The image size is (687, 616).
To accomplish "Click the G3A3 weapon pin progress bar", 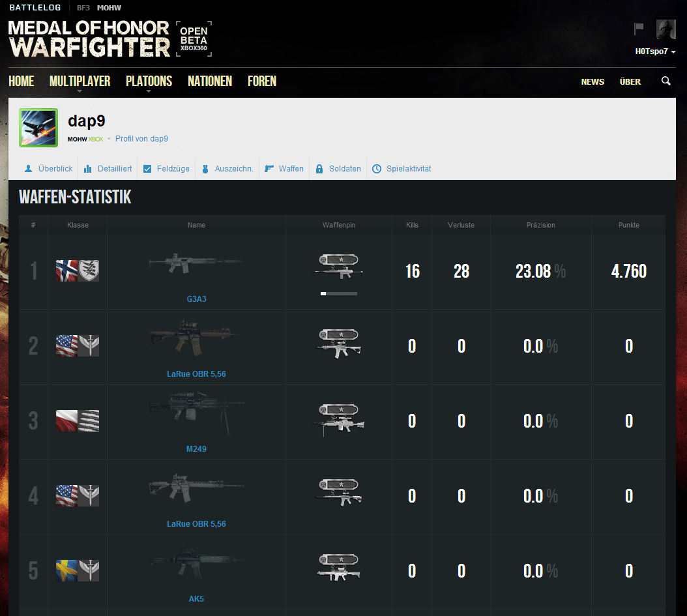I will point(339,293).
